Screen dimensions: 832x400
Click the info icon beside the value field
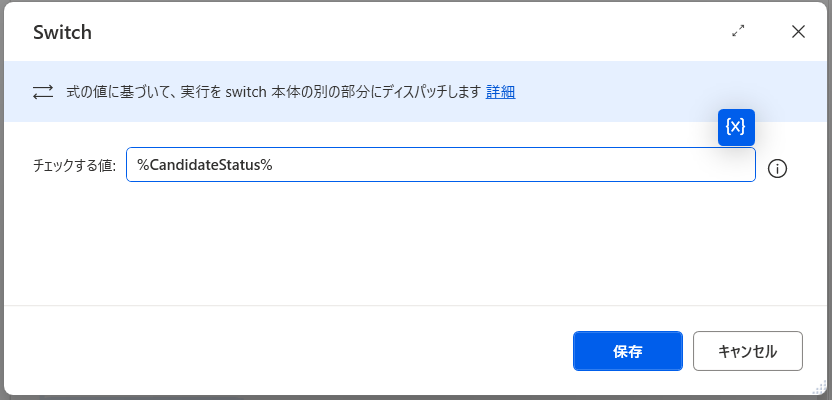777,168
